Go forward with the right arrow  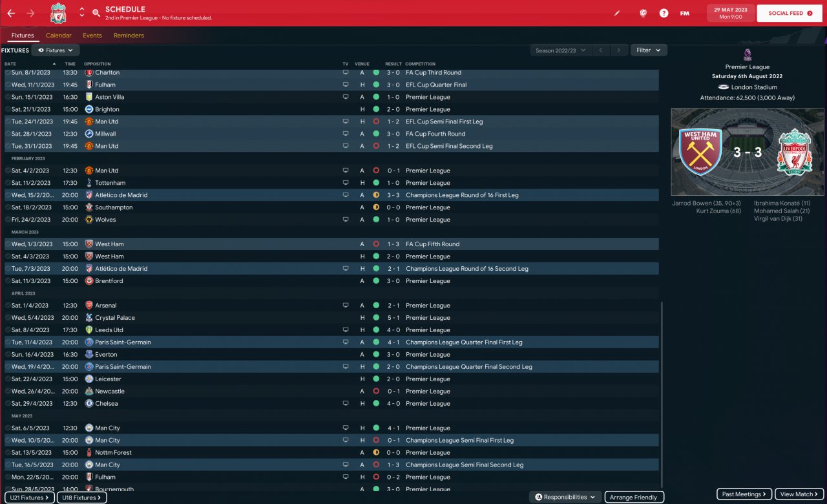30,13
